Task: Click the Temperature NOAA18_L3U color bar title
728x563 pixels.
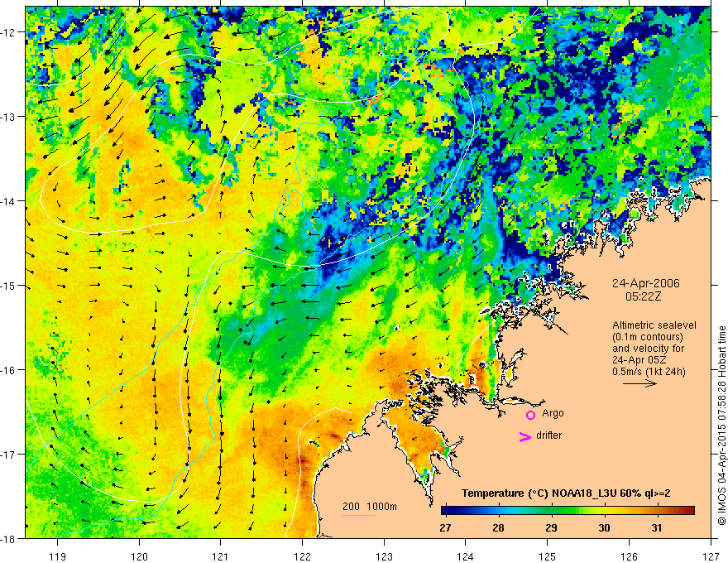Action: point(566,493)
